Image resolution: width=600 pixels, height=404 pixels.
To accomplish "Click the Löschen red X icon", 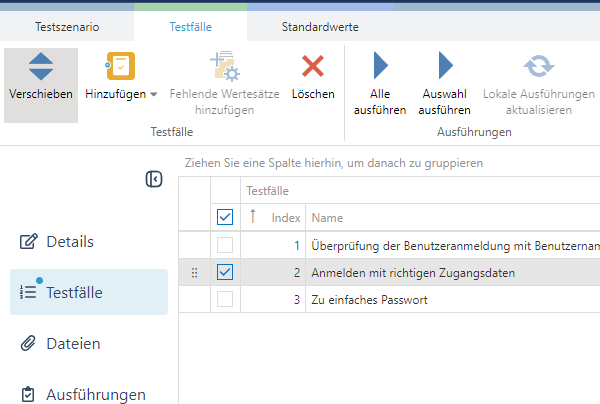I will (x=313, y=66).
